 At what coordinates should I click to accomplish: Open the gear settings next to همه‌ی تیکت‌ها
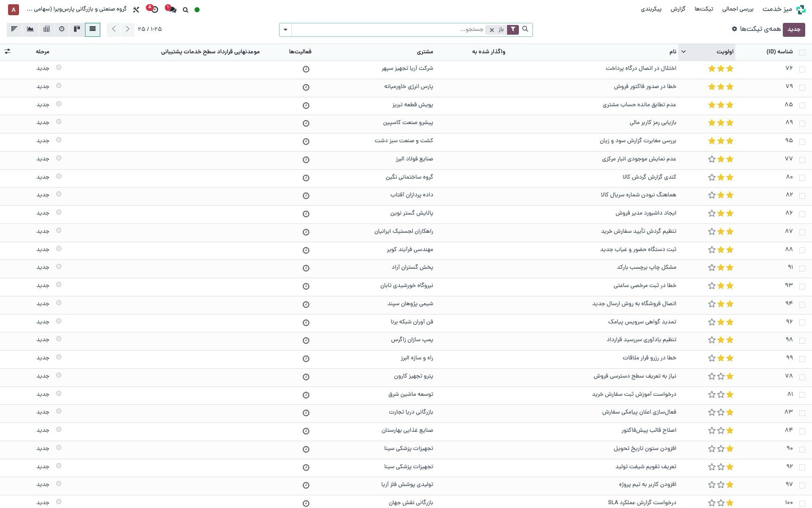tap(734, 29)
